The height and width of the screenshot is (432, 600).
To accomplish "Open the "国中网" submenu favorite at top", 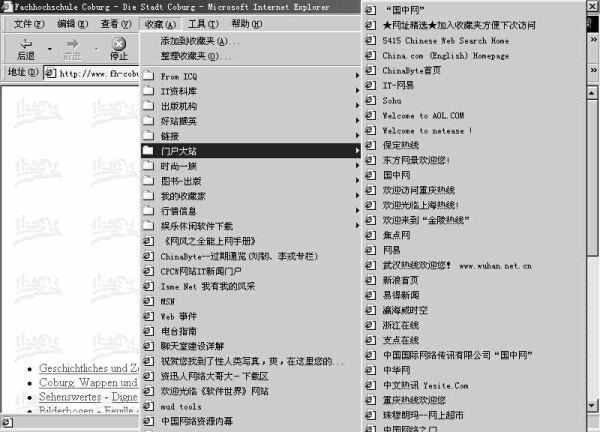I will tap(474, 10).
